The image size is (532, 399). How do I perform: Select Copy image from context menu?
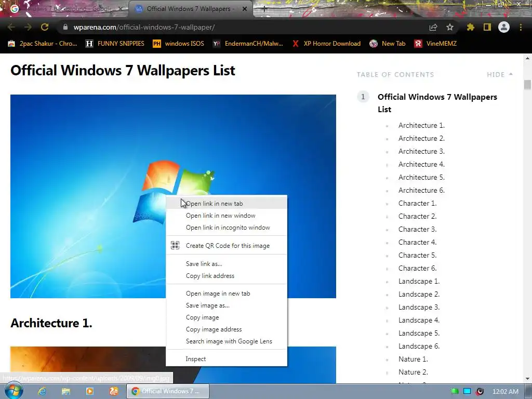(227, 317)
